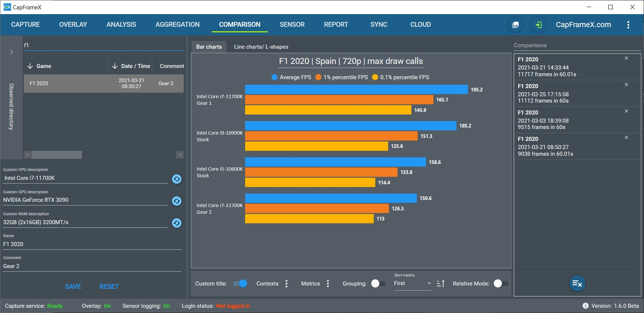Switch to the ANALYSIS tab

[x=121, y=25]
